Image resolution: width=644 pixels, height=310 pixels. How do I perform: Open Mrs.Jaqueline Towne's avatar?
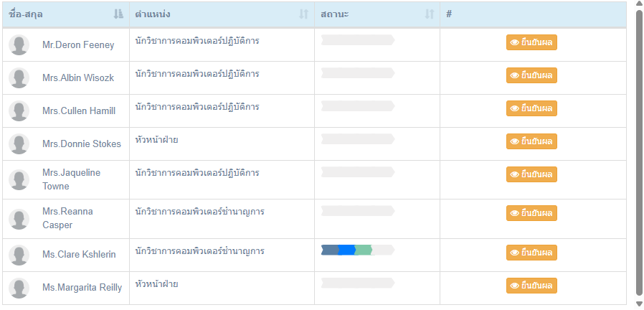pos(19,179)
